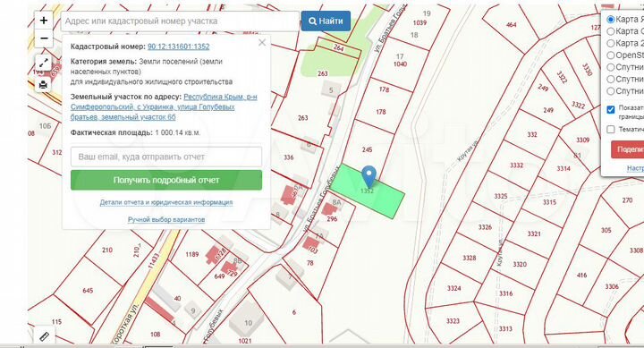Click parcel labeled 245 on map
644x348 pixels.
tap(368, 149)
